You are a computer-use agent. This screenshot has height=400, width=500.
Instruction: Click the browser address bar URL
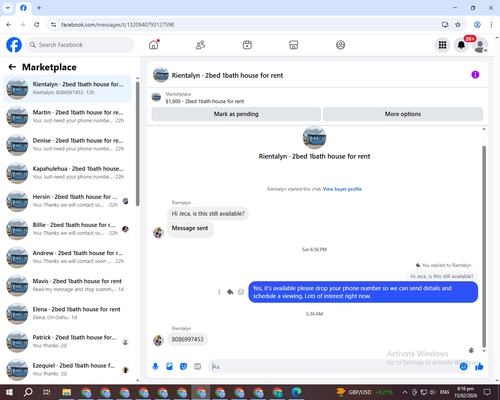coord(117,25)
